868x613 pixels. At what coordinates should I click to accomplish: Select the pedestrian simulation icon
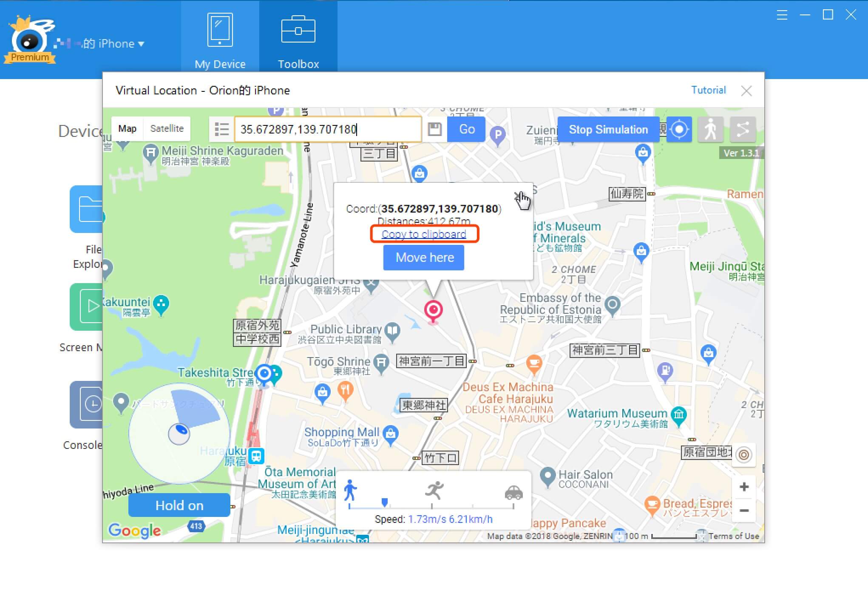[x=712, y=129]
